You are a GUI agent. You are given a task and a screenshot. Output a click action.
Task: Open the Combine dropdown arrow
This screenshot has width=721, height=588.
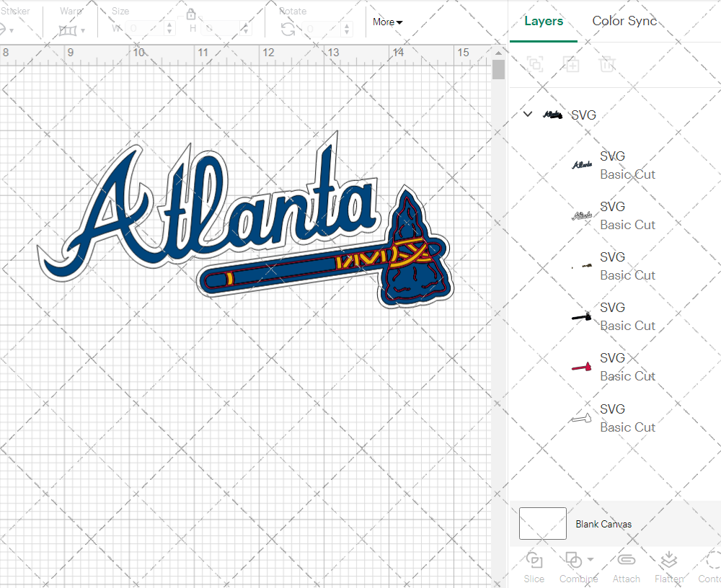coord(590,559)
